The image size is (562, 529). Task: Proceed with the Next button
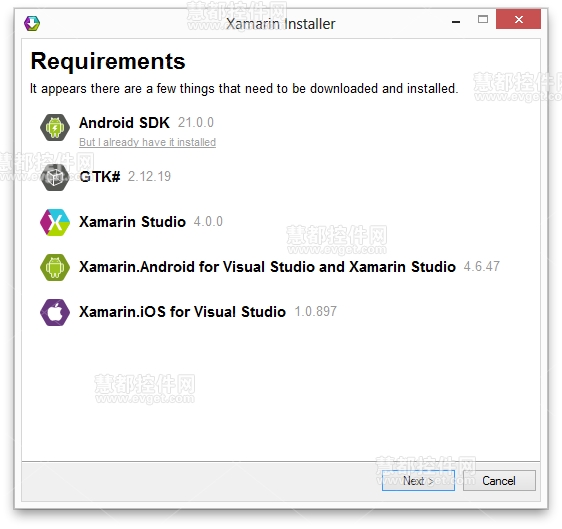click(x=418, y=481)
